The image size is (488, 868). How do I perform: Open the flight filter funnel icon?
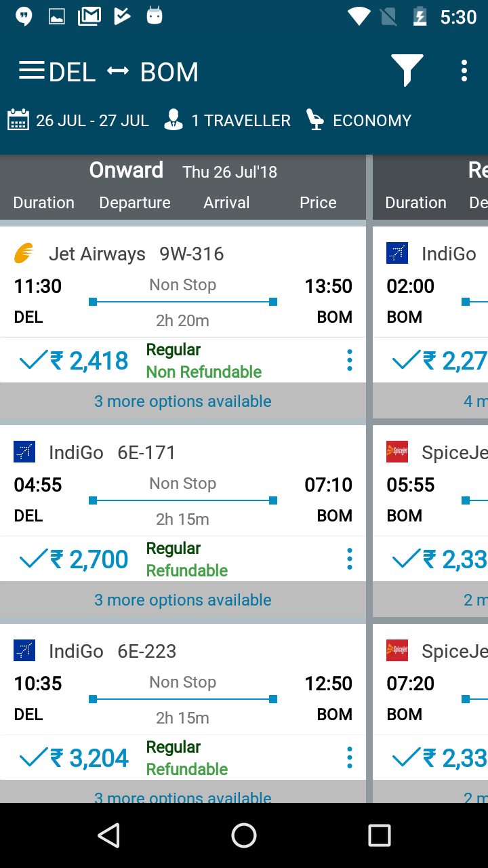click(x=407, y=70)
